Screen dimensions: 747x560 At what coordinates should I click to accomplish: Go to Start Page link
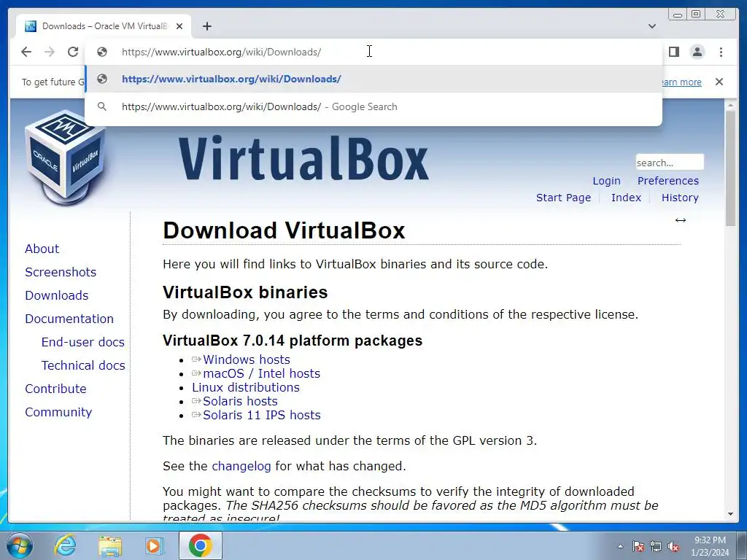563,198
